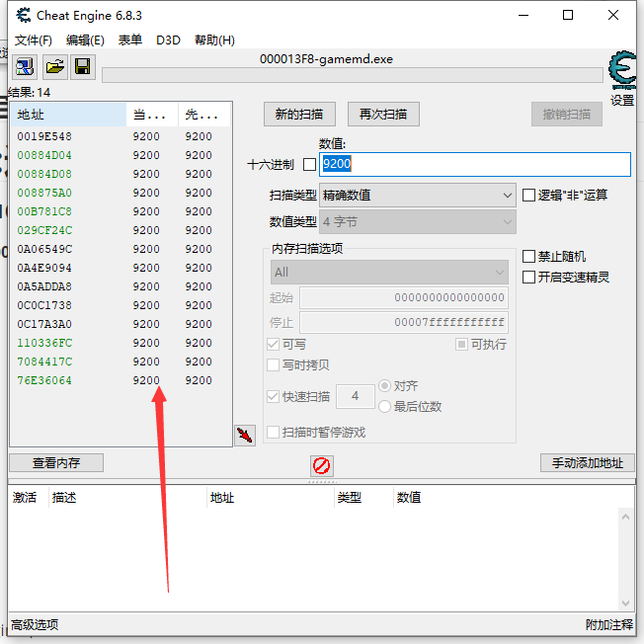Click the open process (computer) icon
The width and height of the screenshot is (644, 644).
[24, 67]
